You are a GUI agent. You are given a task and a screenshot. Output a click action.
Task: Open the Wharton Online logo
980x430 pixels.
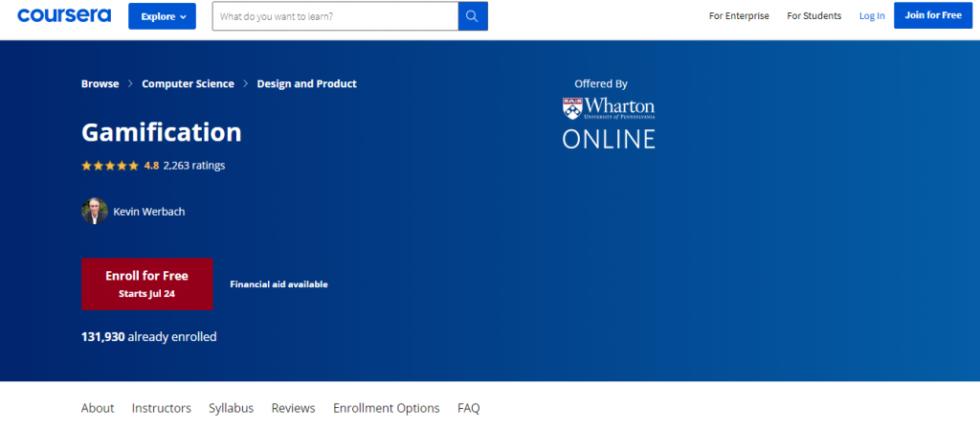point(608,123)
